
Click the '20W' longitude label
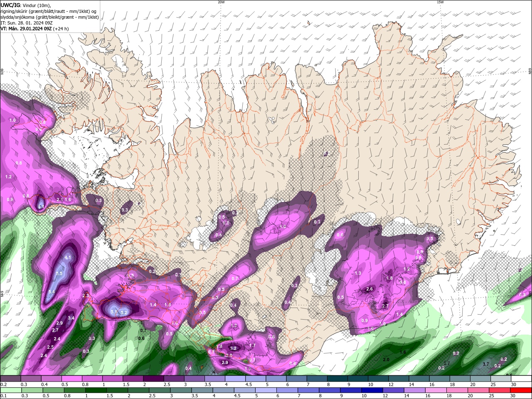(221, 2)
